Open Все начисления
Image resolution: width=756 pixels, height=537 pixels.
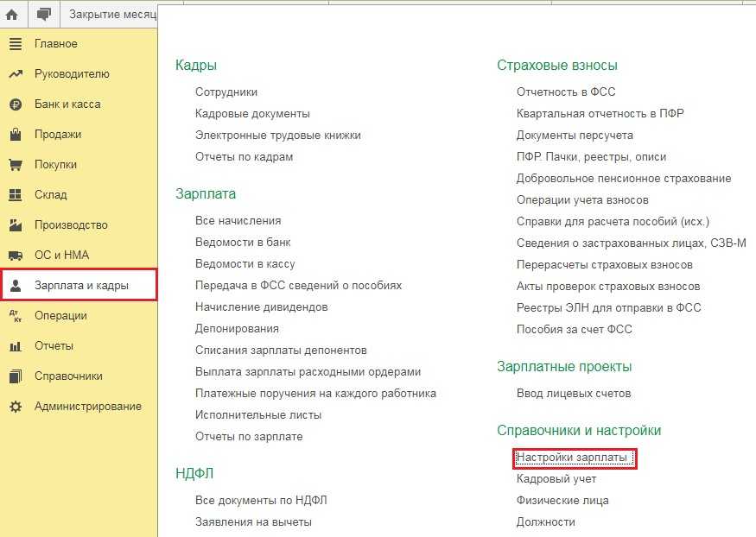(238, 220)
